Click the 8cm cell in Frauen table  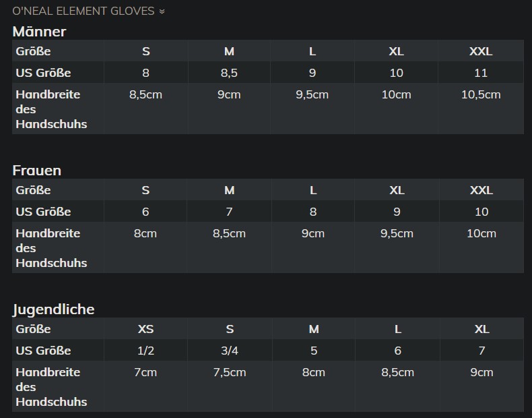(145, 233)
